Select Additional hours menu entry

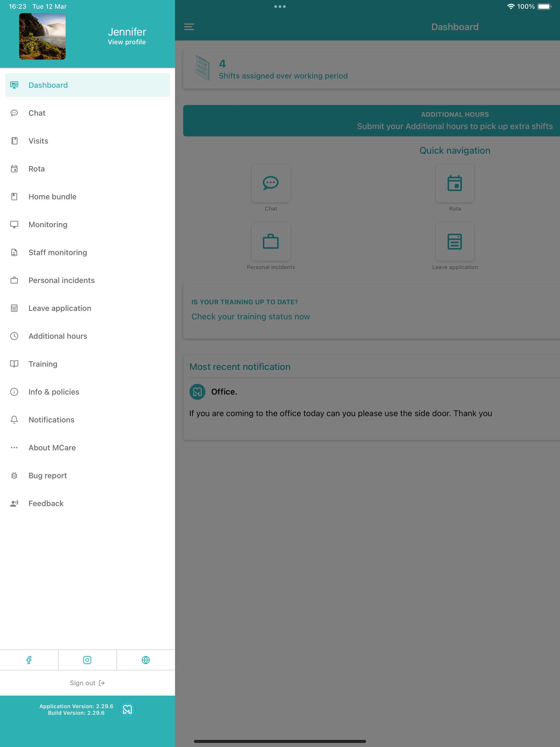pos(87,336)
